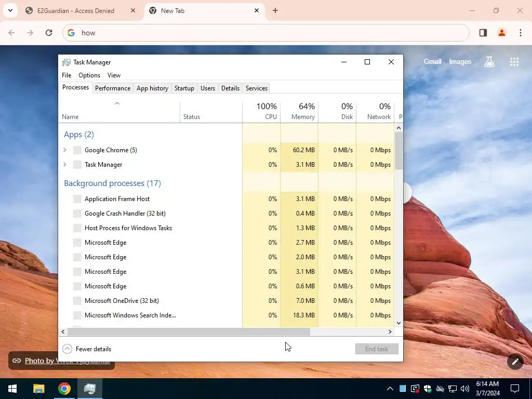Sort by the Name column header
The image size is (532, 399).
coord(119,111)
